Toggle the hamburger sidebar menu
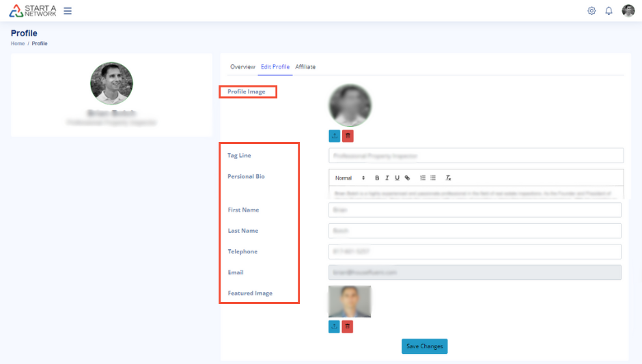Image resolution: width=642 pixels, height=364 pixels. tap(68, 11)
